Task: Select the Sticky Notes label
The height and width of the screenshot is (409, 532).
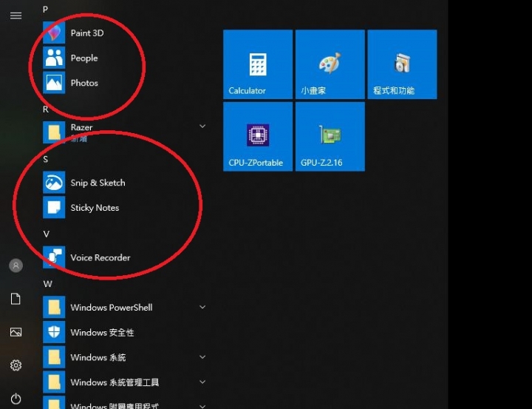Action: pos(95,208)
